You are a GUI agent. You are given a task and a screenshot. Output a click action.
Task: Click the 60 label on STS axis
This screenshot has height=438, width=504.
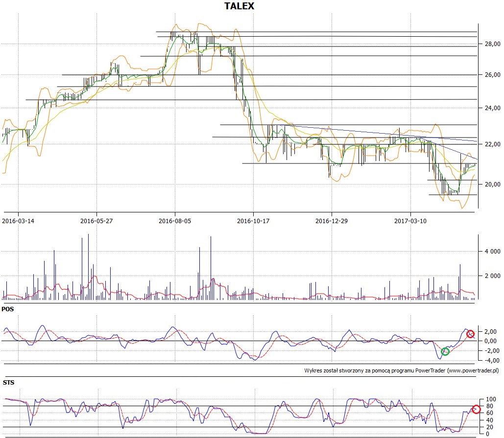pyautogui.click(x=489, y=413)
